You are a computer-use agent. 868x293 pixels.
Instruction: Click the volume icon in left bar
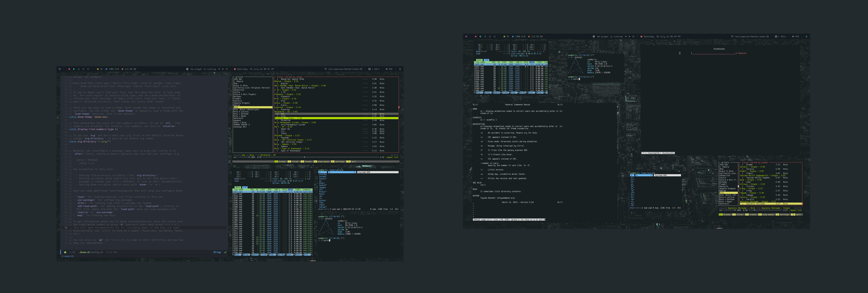(x=386, y=69)
